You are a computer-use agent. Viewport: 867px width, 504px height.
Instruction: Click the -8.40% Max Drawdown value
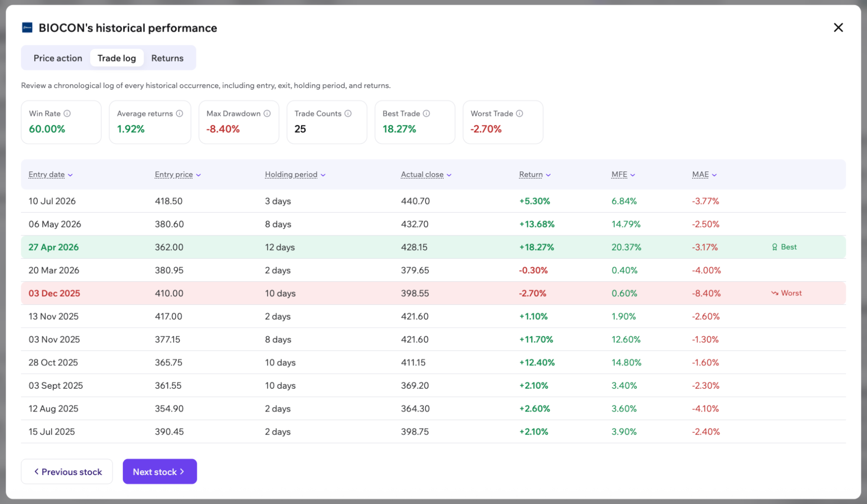click(223, 129)
